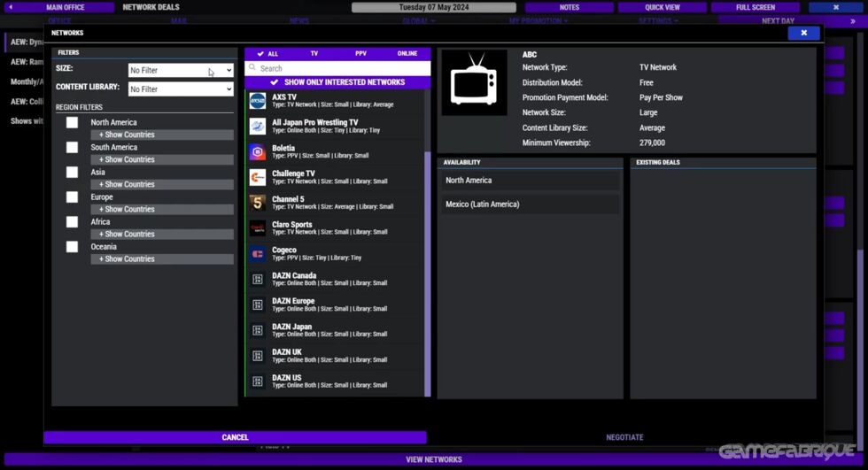The height and width of the screenshot is (470, 868).
Task: Choose the Challenge TV logo icon
Action: pos(257,178)
